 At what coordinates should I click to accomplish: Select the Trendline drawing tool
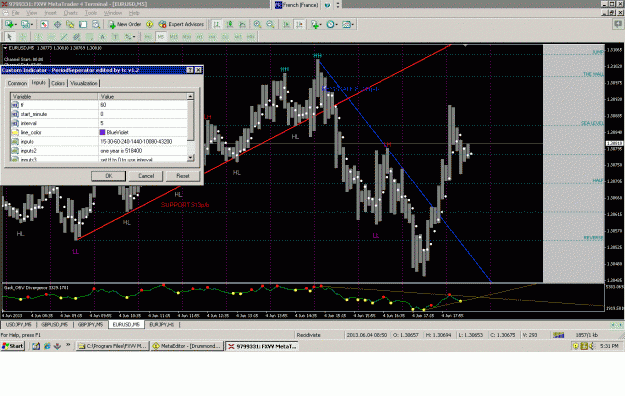point(64,37)
